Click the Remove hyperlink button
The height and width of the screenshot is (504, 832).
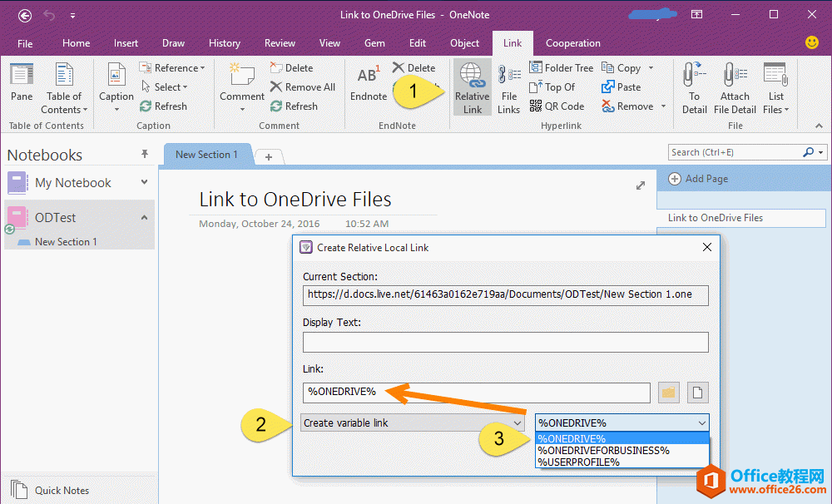(627, 106)
